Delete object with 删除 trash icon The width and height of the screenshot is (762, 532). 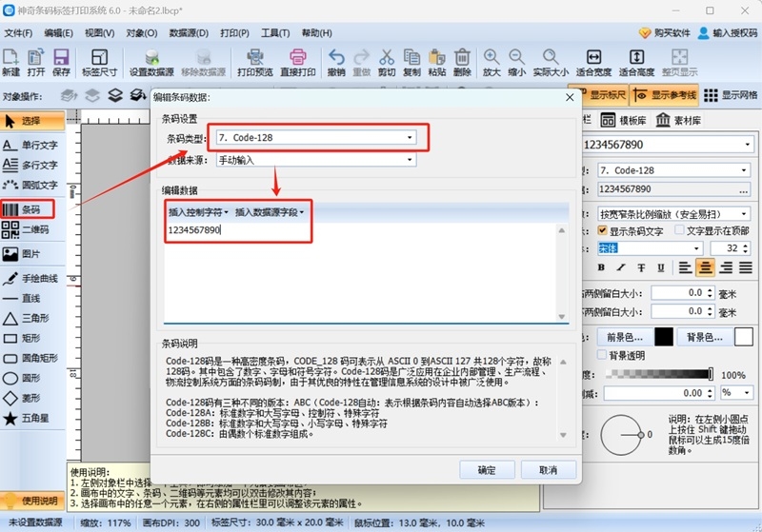(x=462, y=62)
